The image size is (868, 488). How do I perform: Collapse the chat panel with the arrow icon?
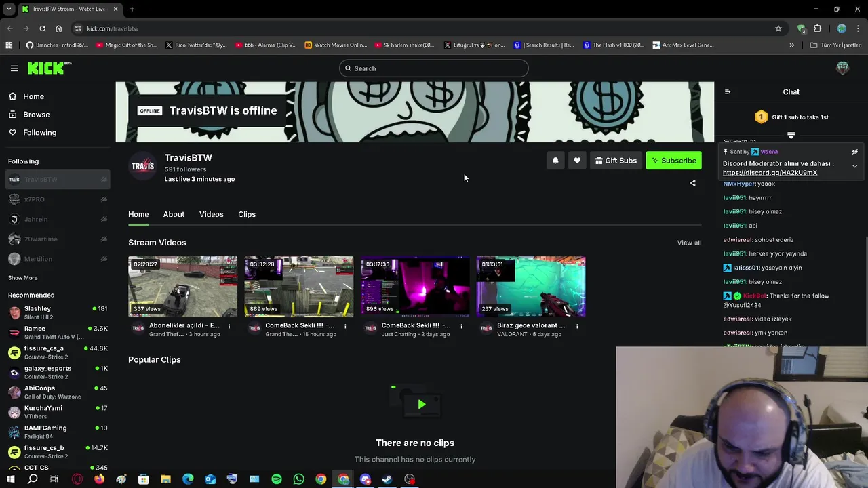728,91
